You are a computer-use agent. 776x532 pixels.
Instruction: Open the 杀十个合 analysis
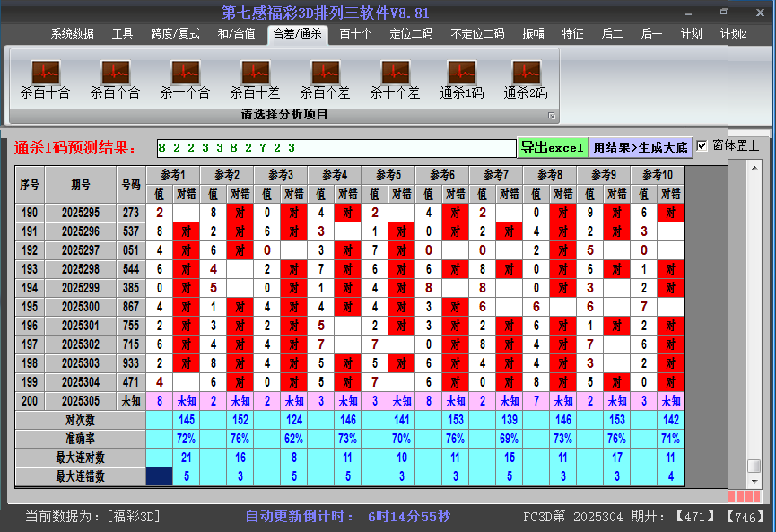pyautogui.click(x=185, y=73)
